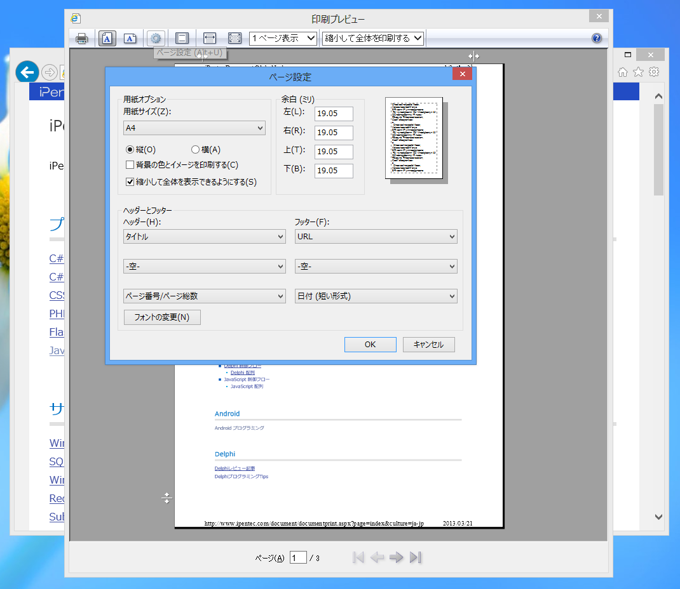Click the vertical margin adjust handle at left

point(167,498)
